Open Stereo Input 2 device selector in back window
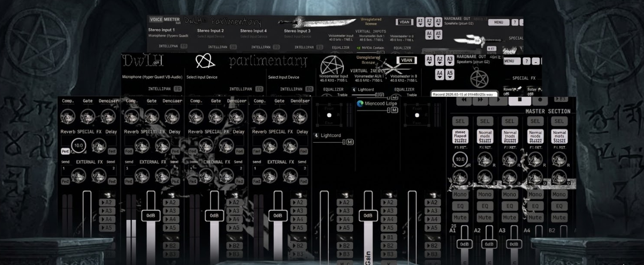The image size is (644, 265). 211,37
